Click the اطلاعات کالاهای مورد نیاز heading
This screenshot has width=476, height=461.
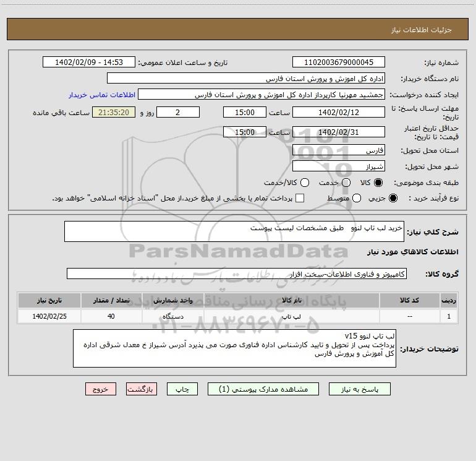(413, 252)
